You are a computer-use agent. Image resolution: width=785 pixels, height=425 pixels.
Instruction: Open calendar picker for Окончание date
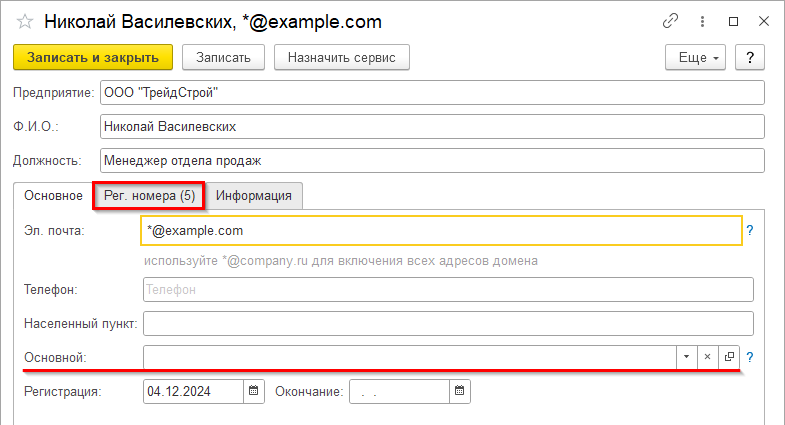[459, 391]
